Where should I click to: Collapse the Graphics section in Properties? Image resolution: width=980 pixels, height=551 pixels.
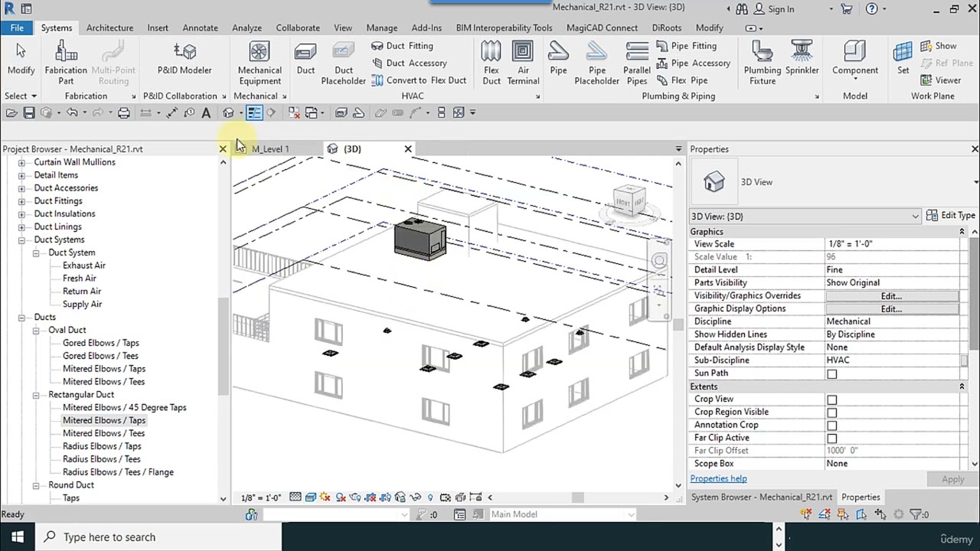click(x=962, y=232)
